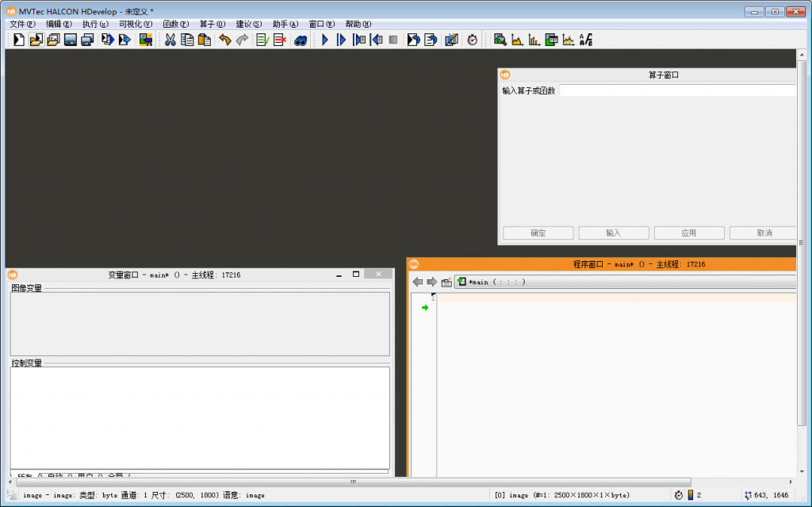This screenshot has height=507, width=812.
Task: Open the zoom window magnifier icon
Action: tap(500, 40)
